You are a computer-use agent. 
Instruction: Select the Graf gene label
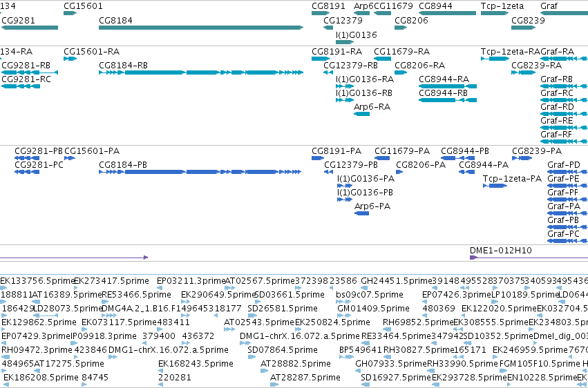(549, 6)
